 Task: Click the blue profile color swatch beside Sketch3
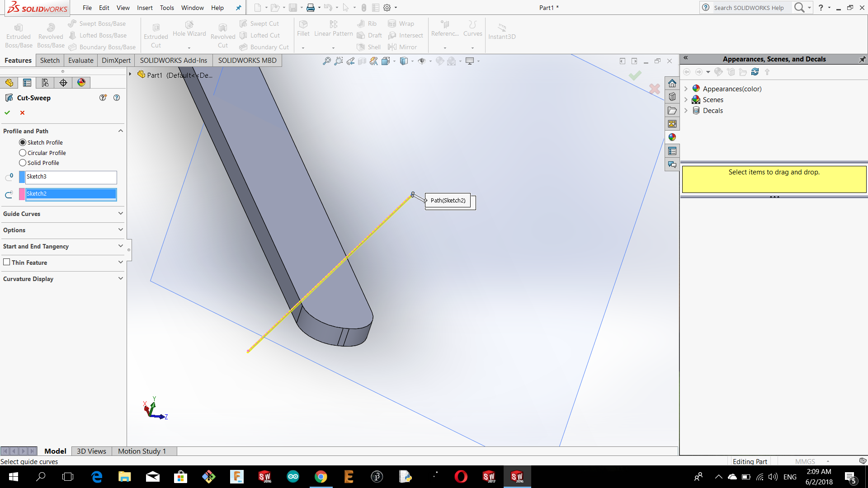pyautogui.click(x=22, y=177)
